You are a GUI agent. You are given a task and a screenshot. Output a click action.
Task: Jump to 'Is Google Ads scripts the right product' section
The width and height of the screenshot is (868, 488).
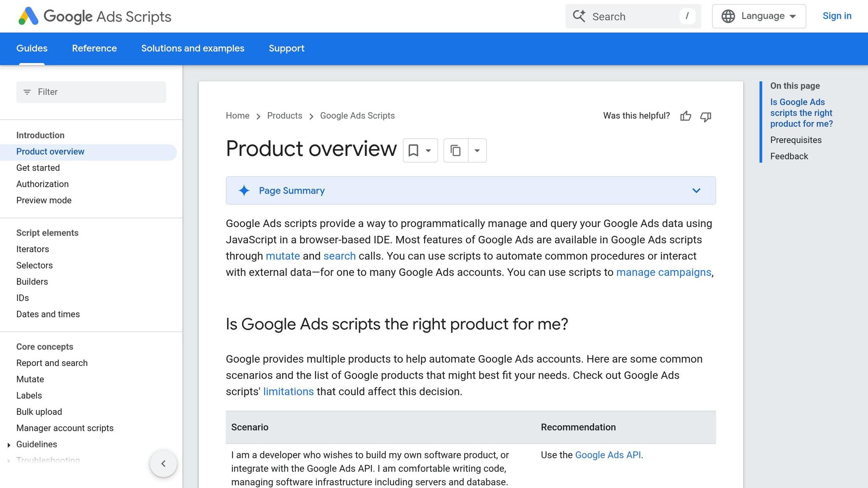point(801,113)
